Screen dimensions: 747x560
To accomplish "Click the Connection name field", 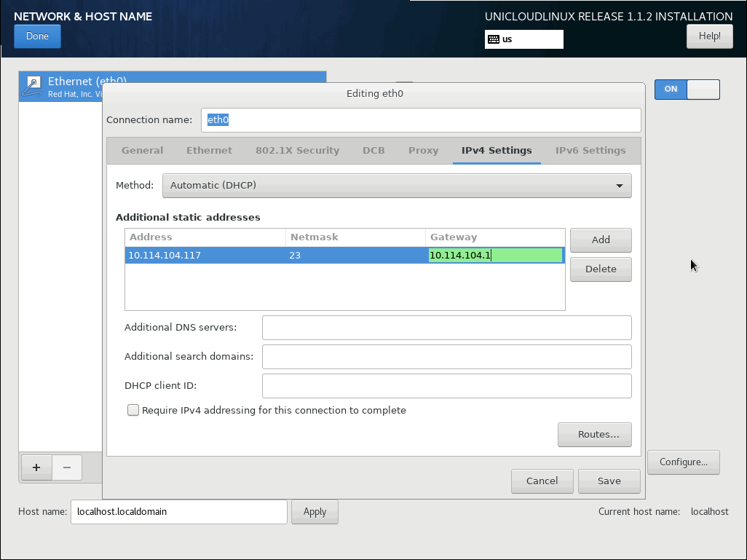I will click(x=421, y=120).
